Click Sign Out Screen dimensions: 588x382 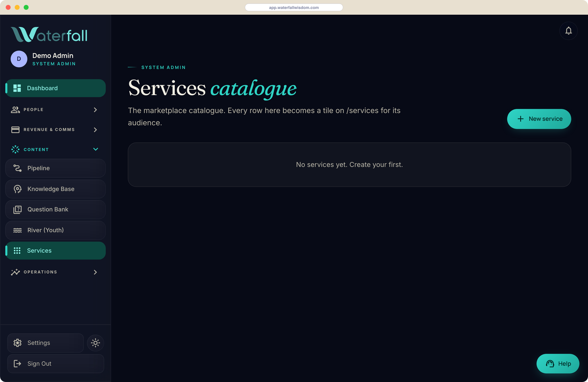56,364
